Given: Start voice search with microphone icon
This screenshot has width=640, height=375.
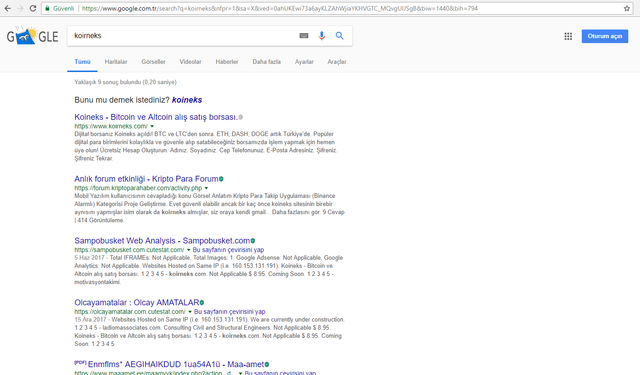Looking at the screenshot, I should pos(322,36).
